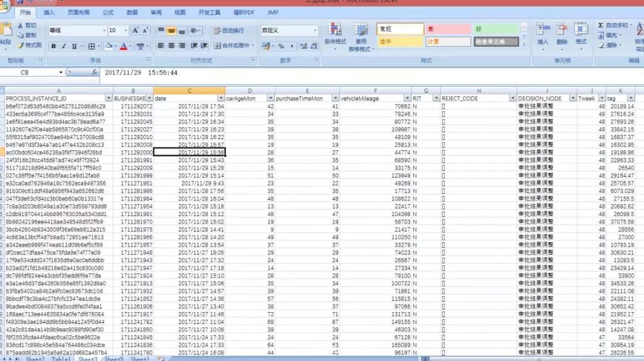This screenshot has width=644, height=361.
Task: Select the Format Painter brush
Action: click(30, 45)
